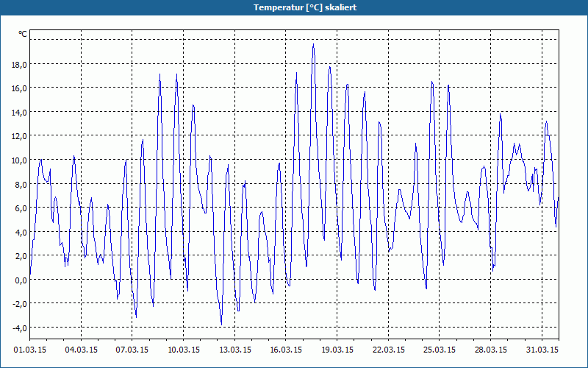This screenshot has width=588, height=368.
Task: Click the 10,0 y-axis label
Action: [19, 160]
